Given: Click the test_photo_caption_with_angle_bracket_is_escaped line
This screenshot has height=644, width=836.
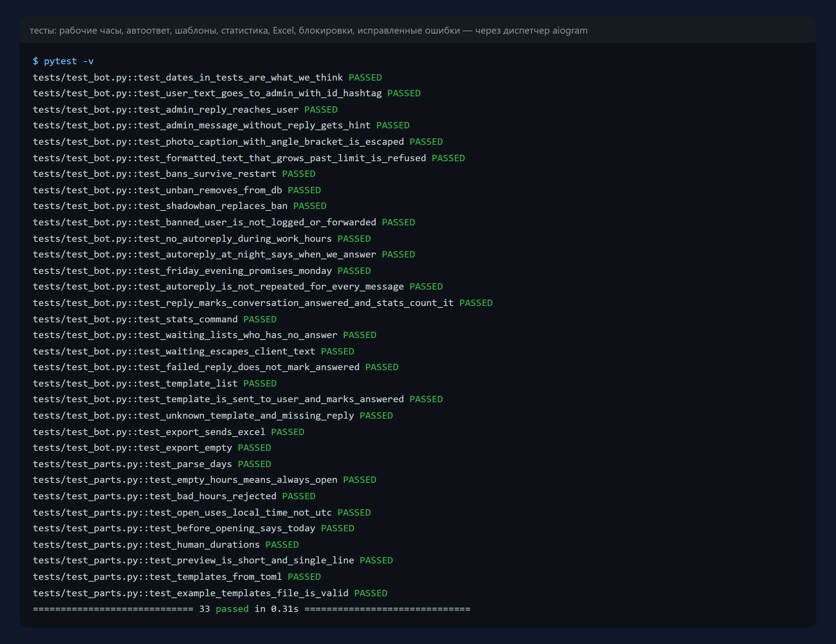Looking at the screenshot, I should pos(238,141).
